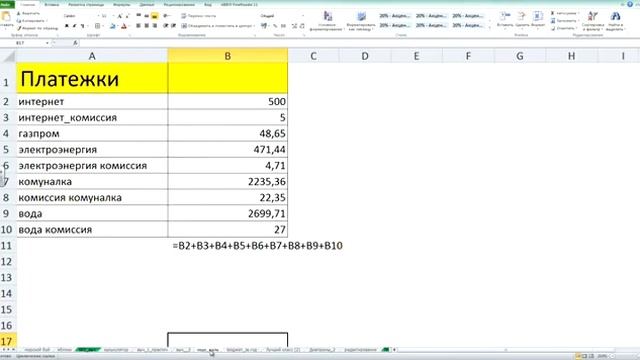640x360 pixels.
Task: Switch to Разметка страницы ribbon tab
Action: 86,4
